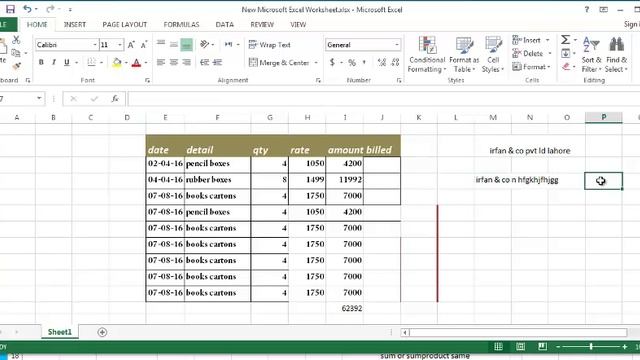Switch to REVIEW ribbon tab
This screenshot has width=640, height=360.
[x=262, y=24]
